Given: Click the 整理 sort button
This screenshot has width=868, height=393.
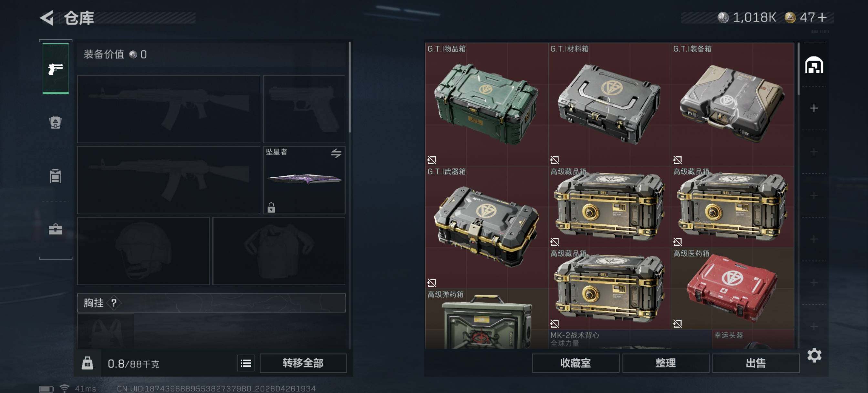Looking at the screenshot, I should tap(666, 363).
